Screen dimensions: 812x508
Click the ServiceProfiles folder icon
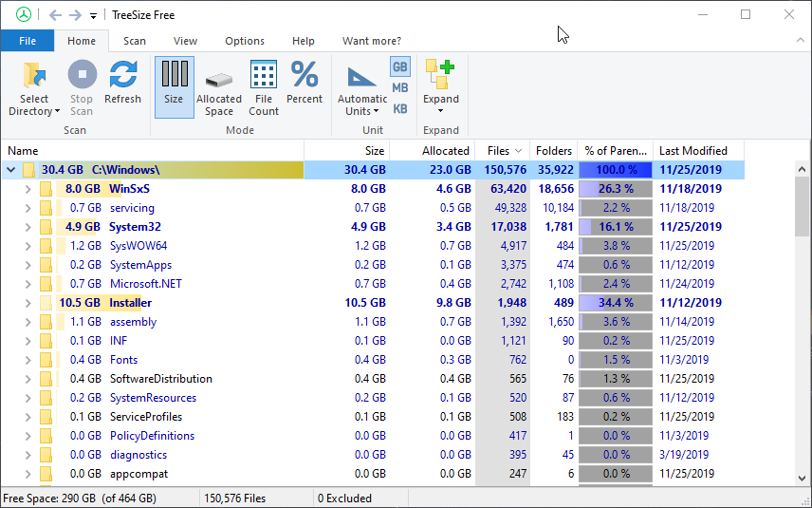point(46,417)
